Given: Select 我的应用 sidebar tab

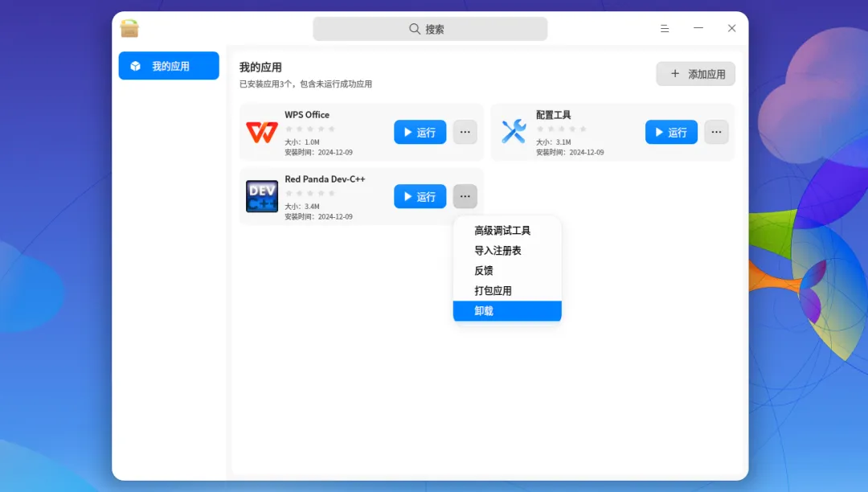Looking at the screenshot, I should 169,66.
